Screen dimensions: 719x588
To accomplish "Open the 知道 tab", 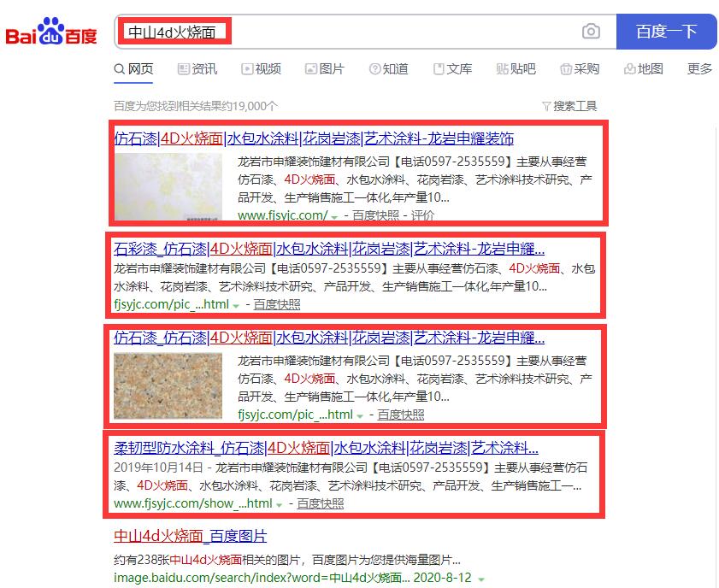I will click(388, 68).
